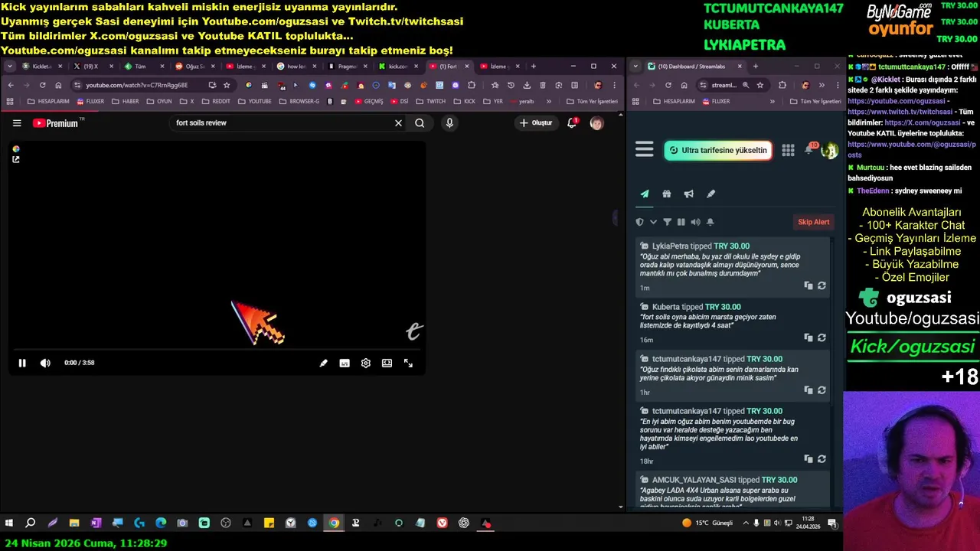
Task: Open Streamlabs apps grid icon
Action: click(788, 151)
